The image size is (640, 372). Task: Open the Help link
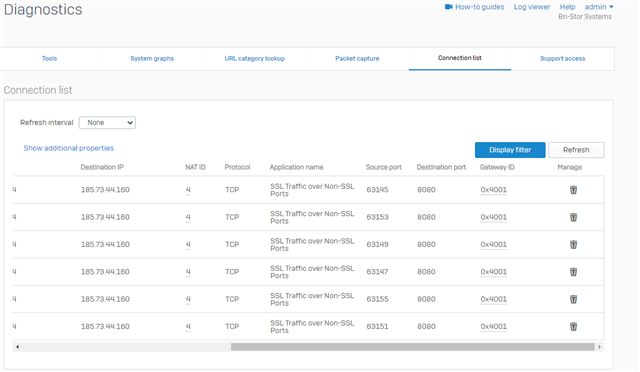tap(567, 7)
